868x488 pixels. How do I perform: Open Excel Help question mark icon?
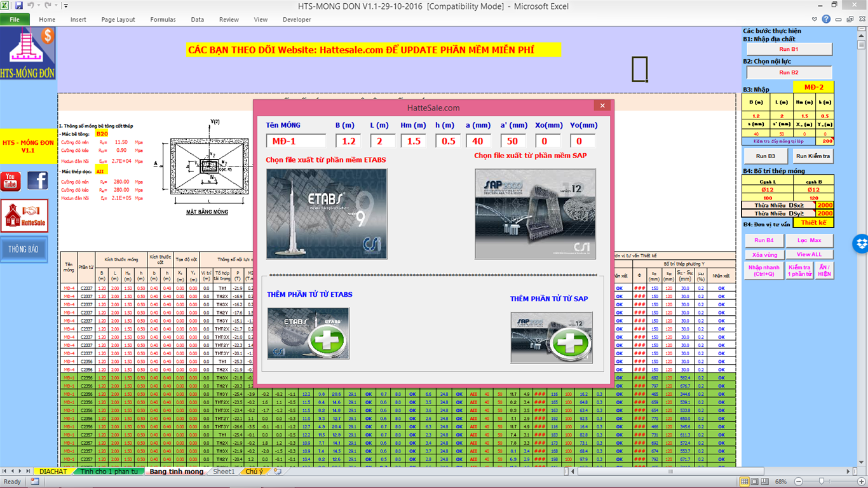826,19
